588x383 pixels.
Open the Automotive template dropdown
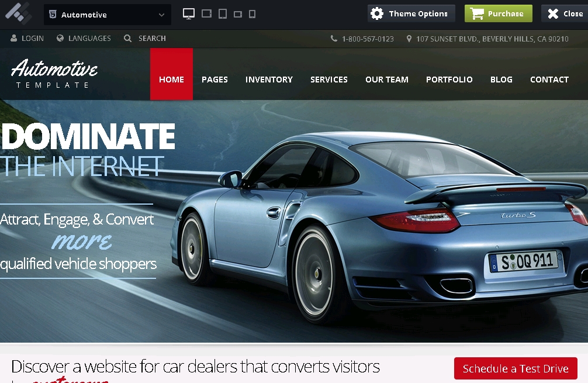tap(108, 15)
